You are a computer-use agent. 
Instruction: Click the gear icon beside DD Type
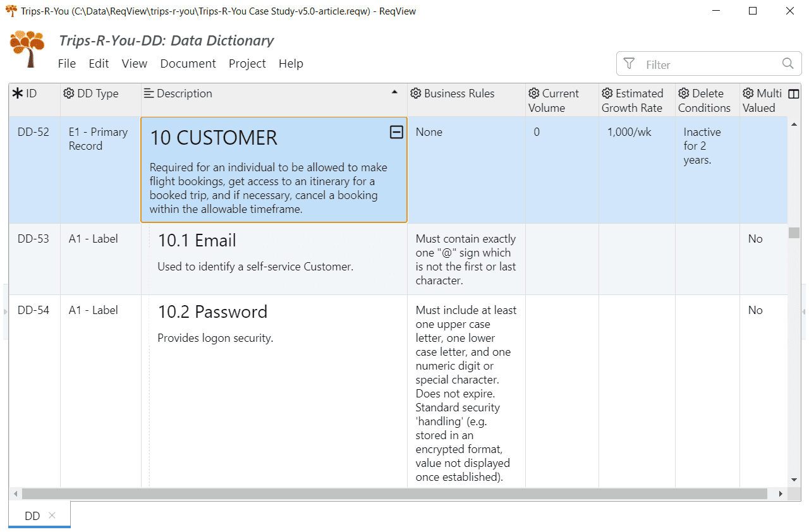click(69, 94)
